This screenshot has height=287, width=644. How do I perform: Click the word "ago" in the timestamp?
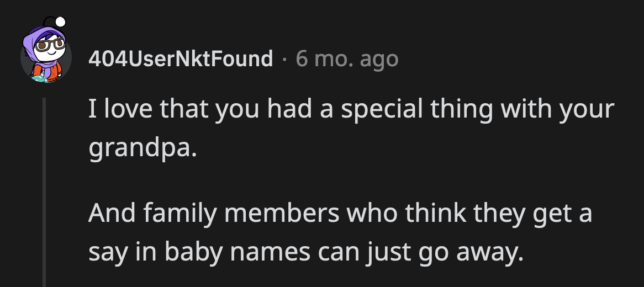point(379,59)
